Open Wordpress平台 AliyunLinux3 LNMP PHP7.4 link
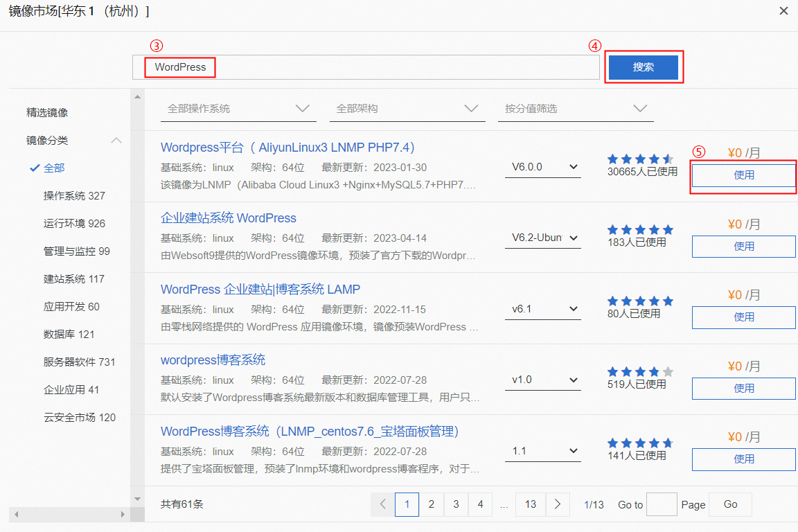 click(288, 147)
